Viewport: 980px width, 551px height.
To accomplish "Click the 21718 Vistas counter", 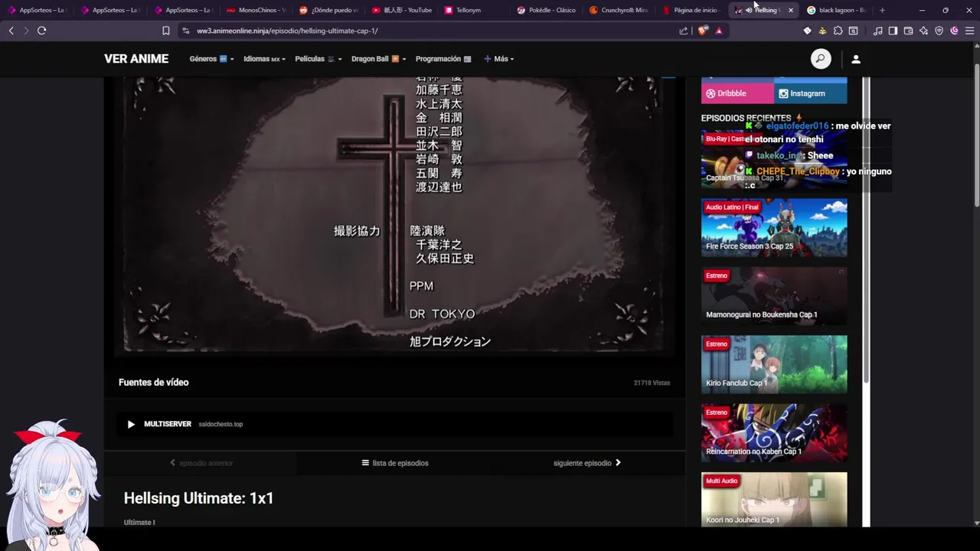I will pos(652,383).
